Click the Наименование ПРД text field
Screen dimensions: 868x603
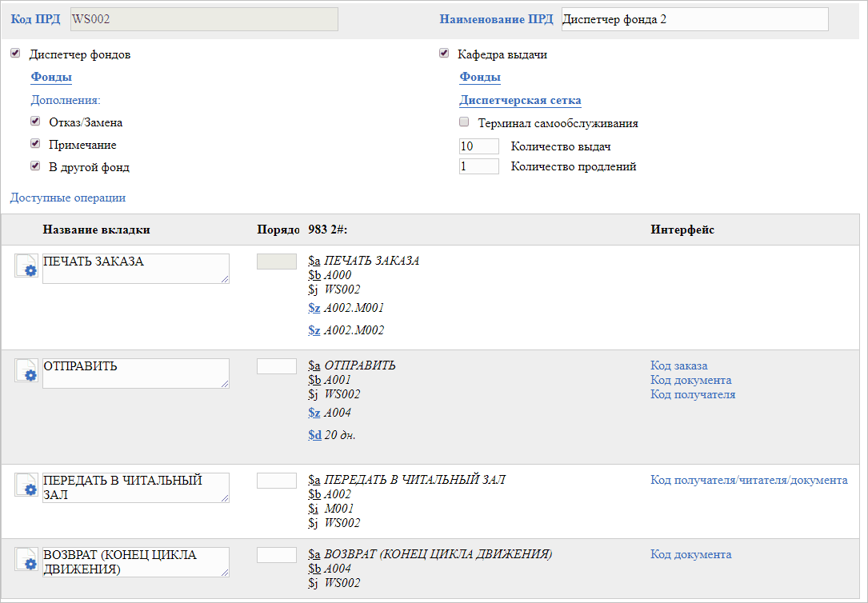pyautogui.click(x=694, y=19)
